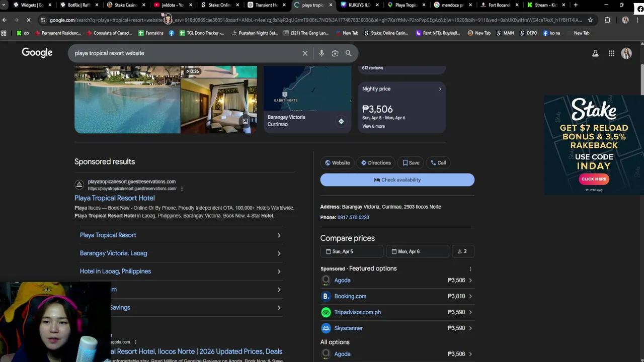The image size is (644, 362).
Task: Click the Call button
Action: tap(438, 163)
